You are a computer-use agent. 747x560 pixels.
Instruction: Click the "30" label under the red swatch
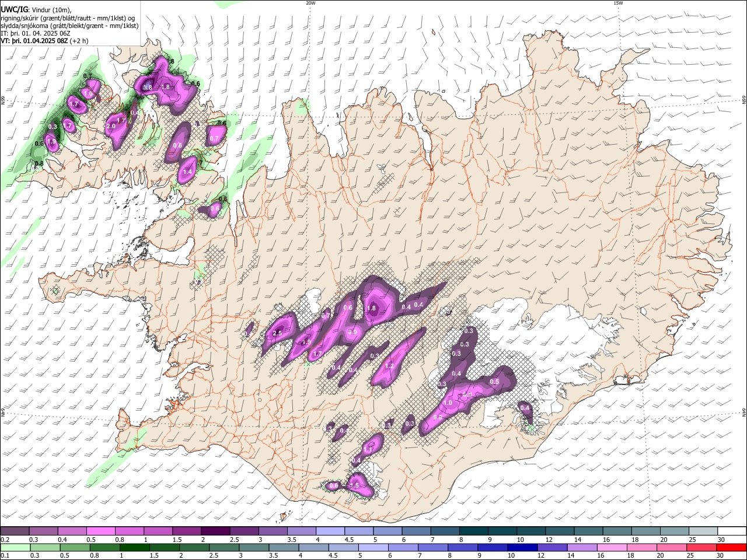[x=721, y=556]
